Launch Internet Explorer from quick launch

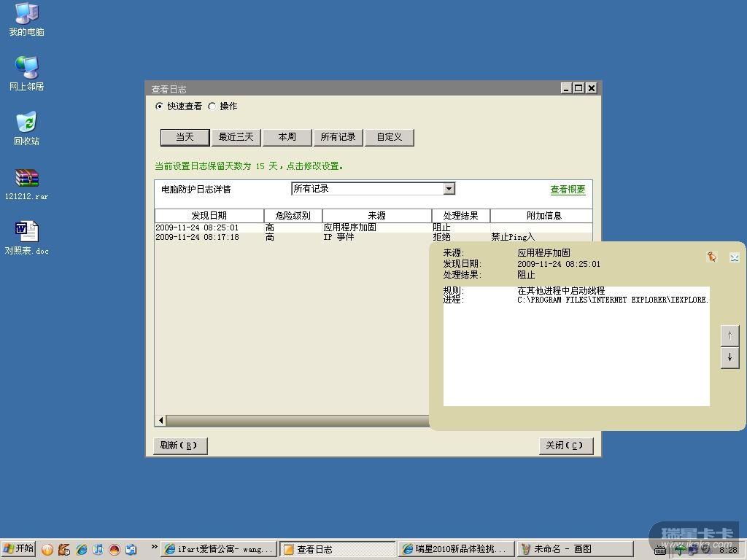tap(82, 550)
